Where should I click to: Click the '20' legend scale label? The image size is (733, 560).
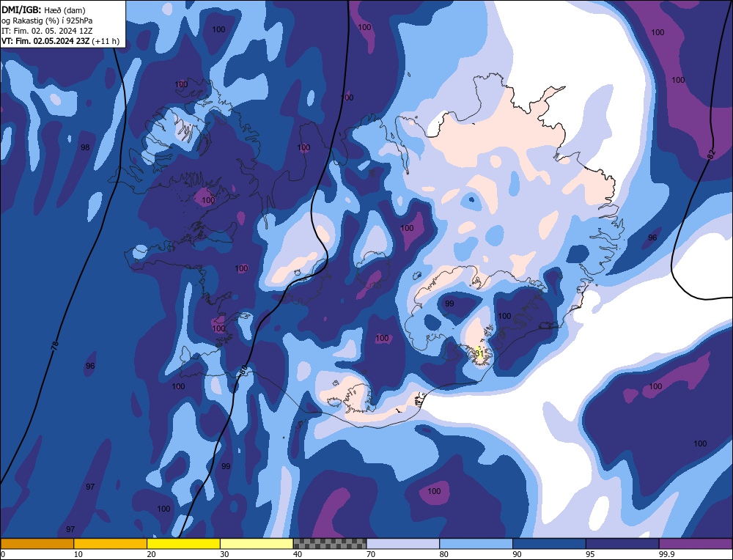(151, 554)
